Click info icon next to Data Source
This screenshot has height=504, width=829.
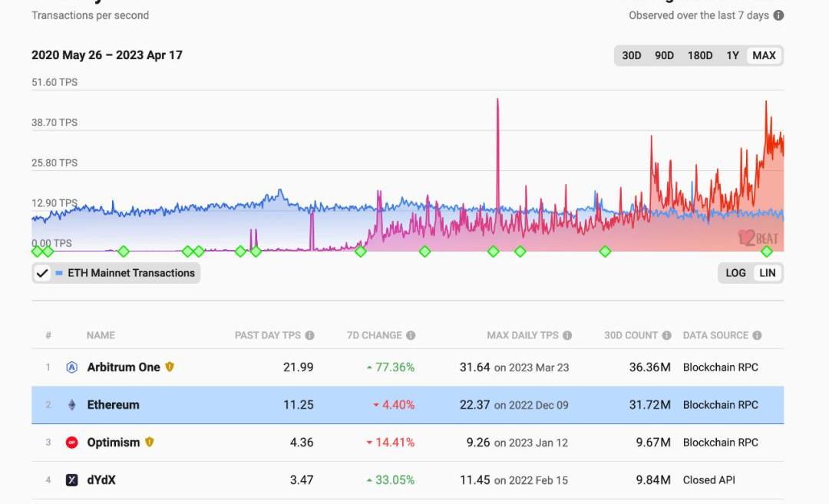pyautogui.click(x=757, y=335)
